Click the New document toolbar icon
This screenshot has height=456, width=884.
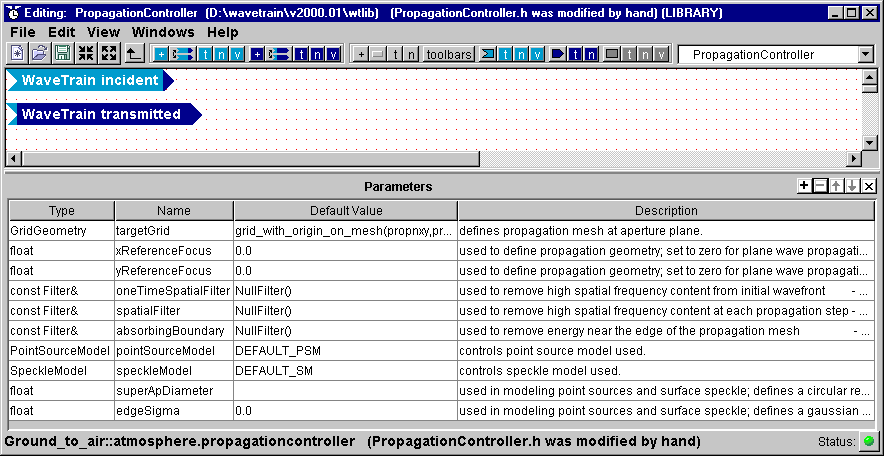[18, 54]
